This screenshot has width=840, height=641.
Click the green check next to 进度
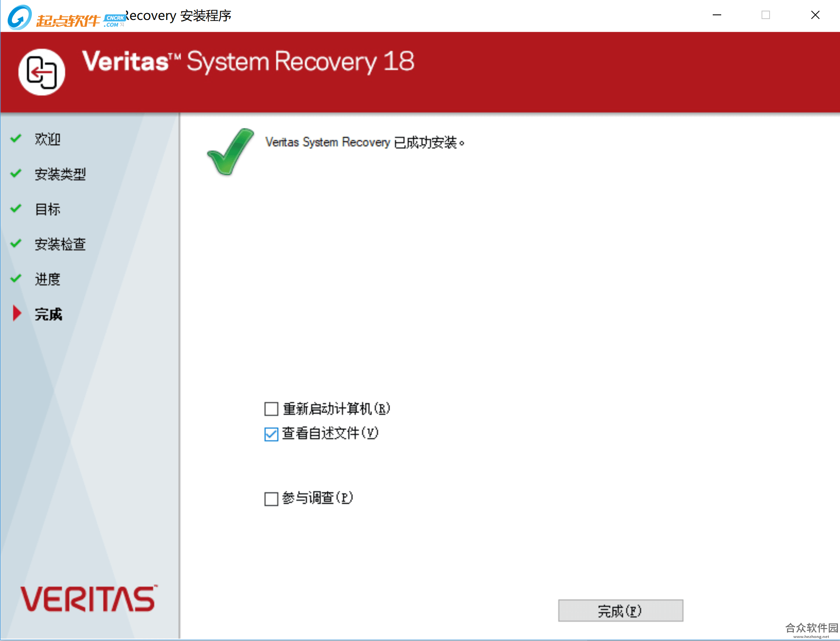[16, 278]
